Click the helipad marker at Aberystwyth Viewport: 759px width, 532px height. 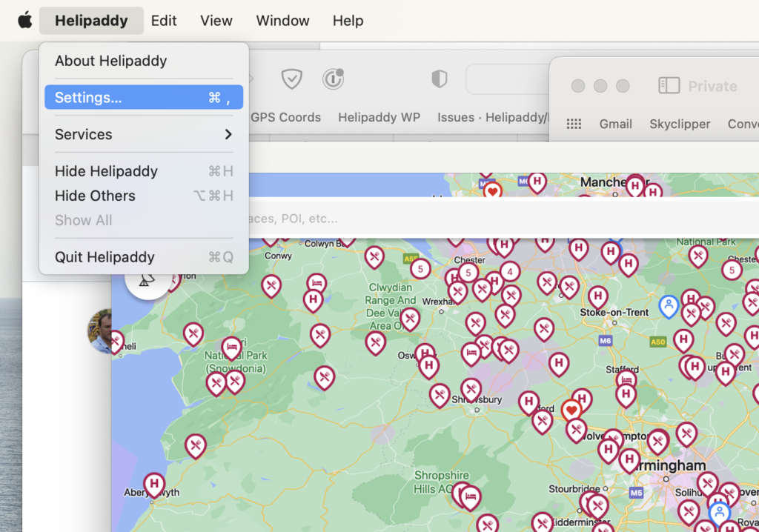[x=154, y=485]
